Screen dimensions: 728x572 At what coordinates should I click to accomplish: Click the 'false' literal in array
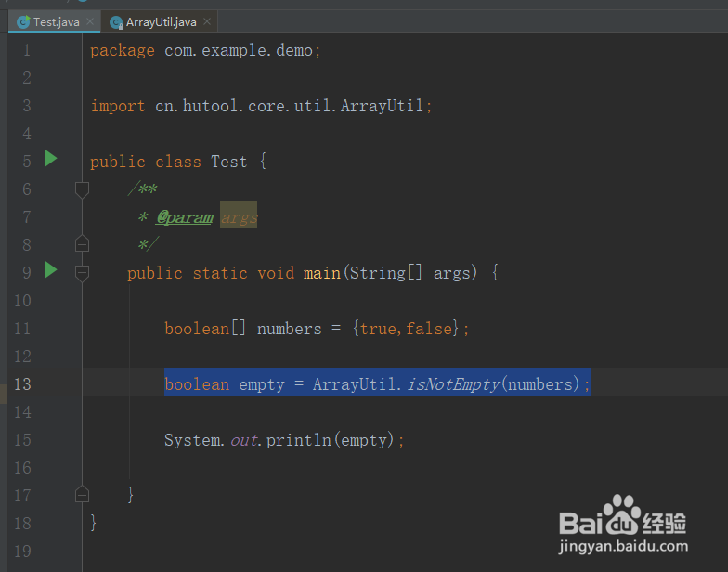[429, 329]
